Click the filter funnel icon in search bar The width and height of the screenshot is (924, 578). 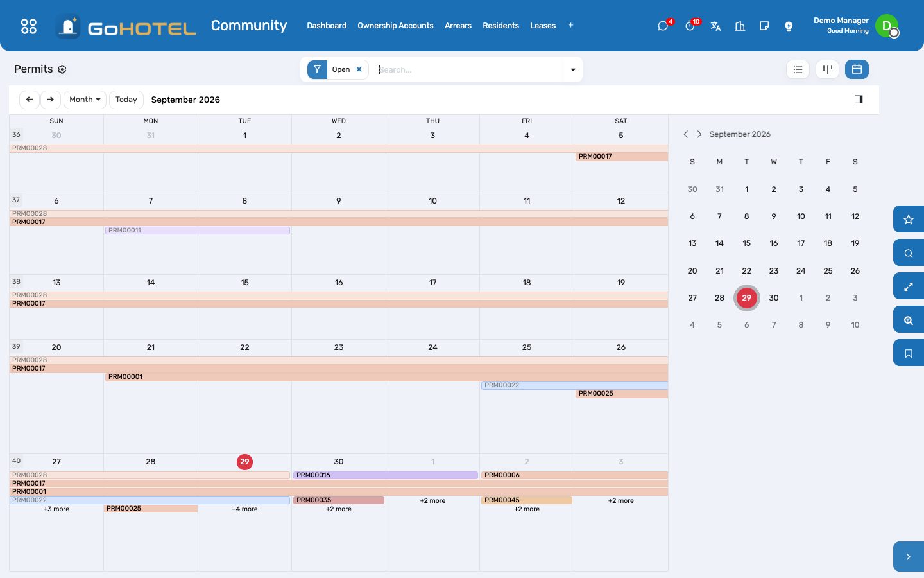[x=317, y=69]
